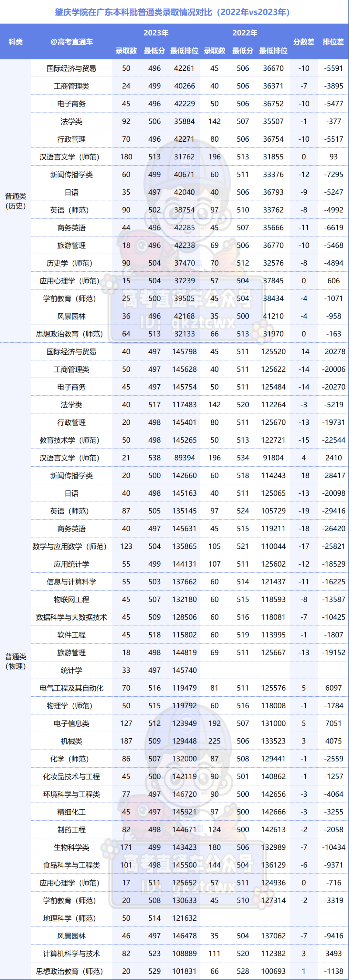Viewport: 349px width, 980px height.
Task: Select the 606 rank difference cell
Action: 333,281
